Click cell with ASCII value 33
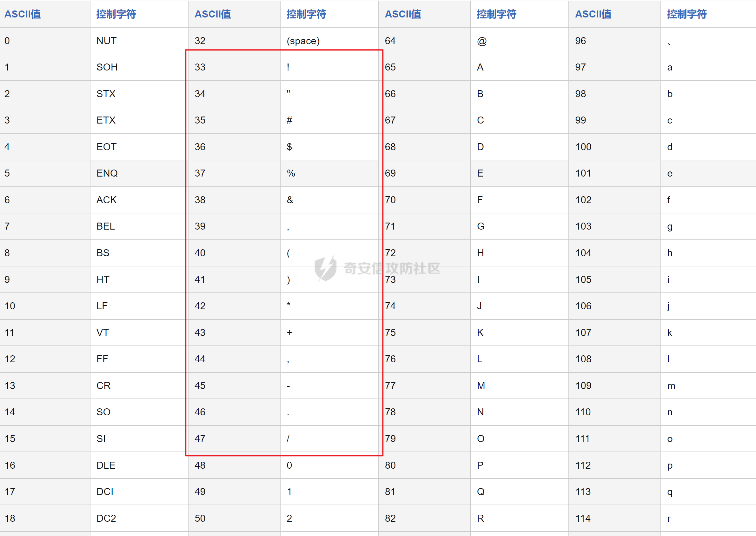The image size is (756, 536). tap(200, 67)
